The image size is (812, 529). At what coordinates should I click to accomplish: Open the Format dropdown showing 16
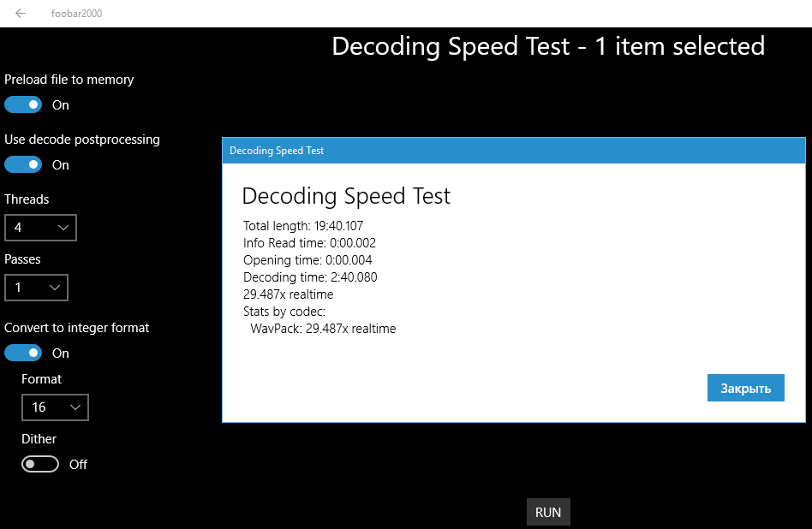(x=55, y=407)
